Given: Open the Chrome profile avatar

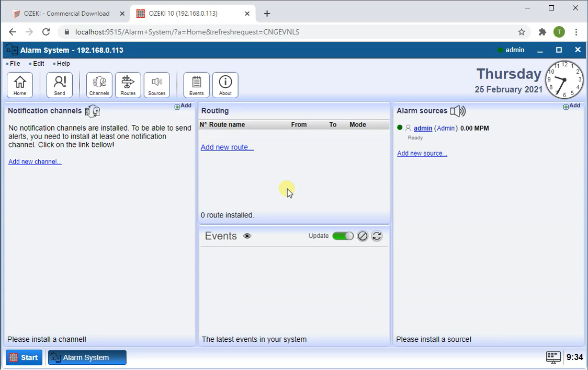Looking at the screenshot, I should pyautogui.click(x=559, y=32).
